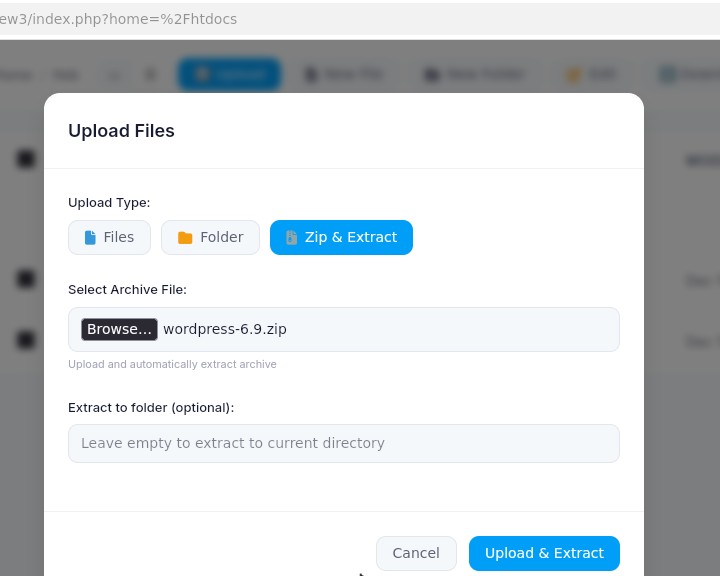Choose the Zip & Extract upload type
The image size is (720, 576).
pyautogui.click(x=341, y=238)
